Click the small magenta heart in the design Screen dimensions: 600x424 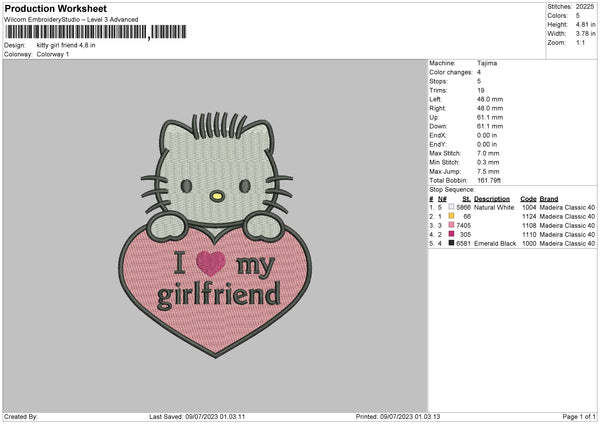click(x=209, y=263)
